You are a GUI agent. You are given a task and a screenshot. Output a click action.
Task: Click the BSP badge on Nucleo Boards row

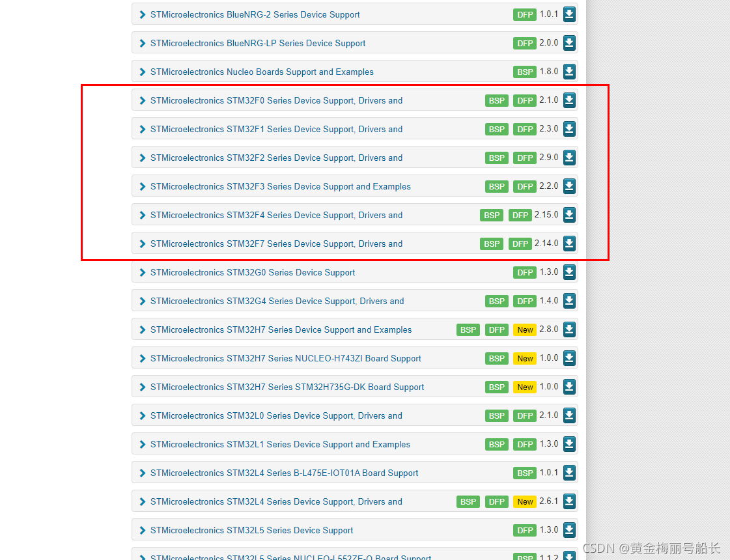tap(525, 72)
